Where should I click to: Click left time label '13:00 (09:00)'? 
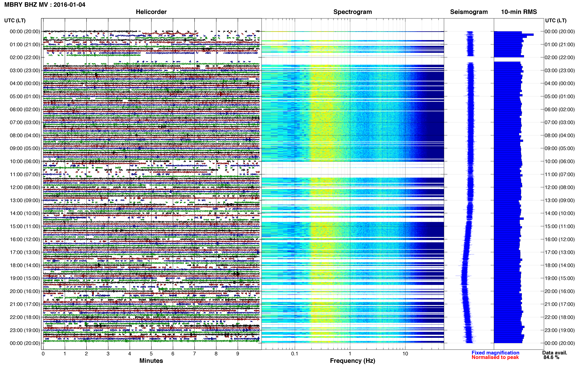click(x=25, y=200)
